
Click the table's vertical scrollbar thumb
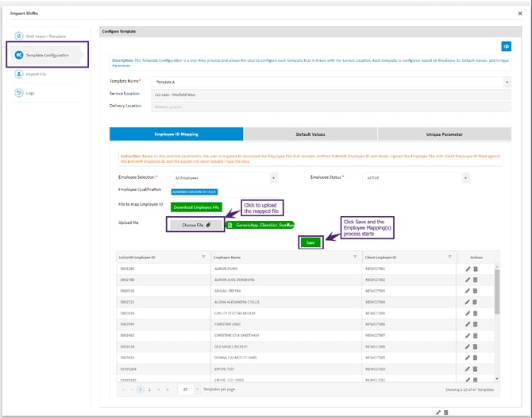pyautogui.click(x=497, y=292)
